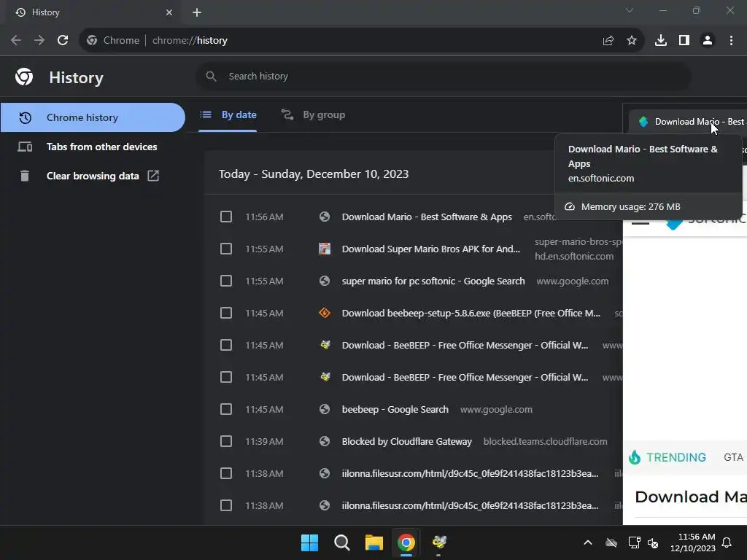Check the first 11:38 AM iilonna.filesusr.com entry

point(226,473)
